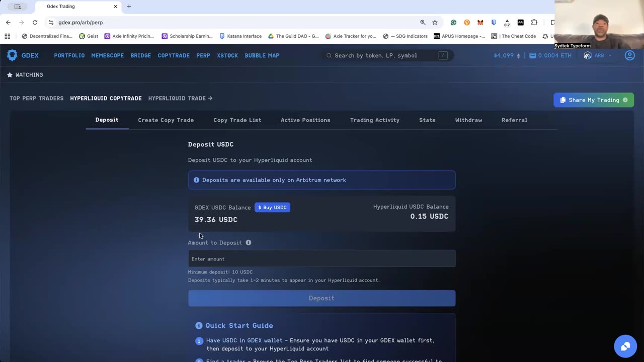Select the Stats tab

(x=427, y=120)
